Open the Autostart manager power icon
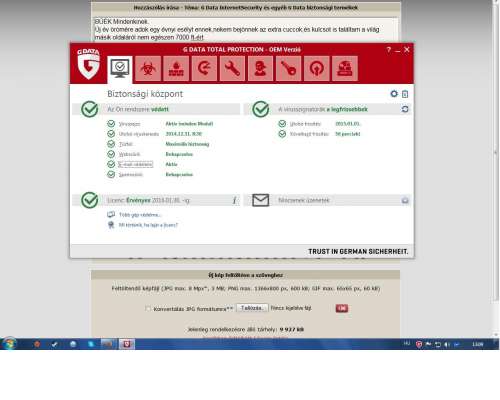 [316, 69]
